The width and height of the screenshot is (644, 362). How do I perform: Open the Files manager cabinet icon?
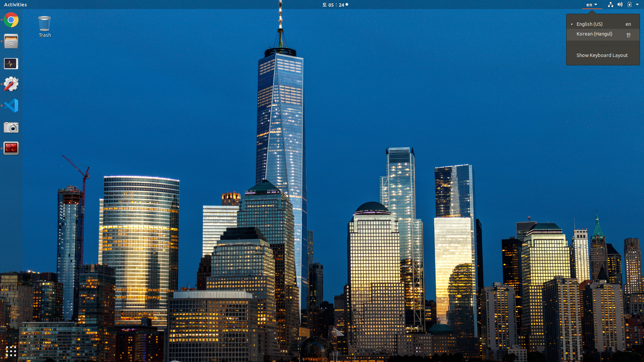tap(11, 42)
